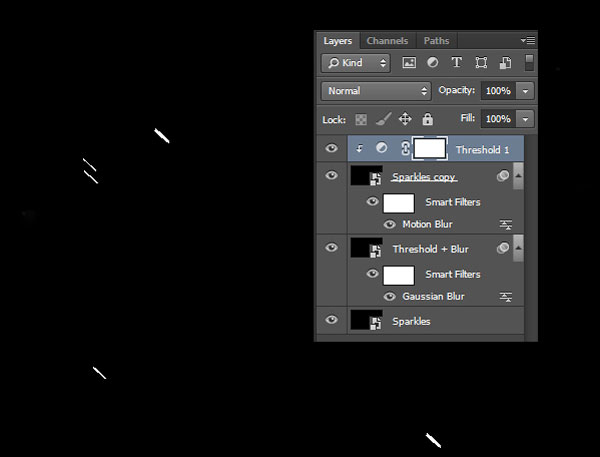Hide the bottom Sparkles layer
The image size is (600, 457).
(x=331, y=320)
